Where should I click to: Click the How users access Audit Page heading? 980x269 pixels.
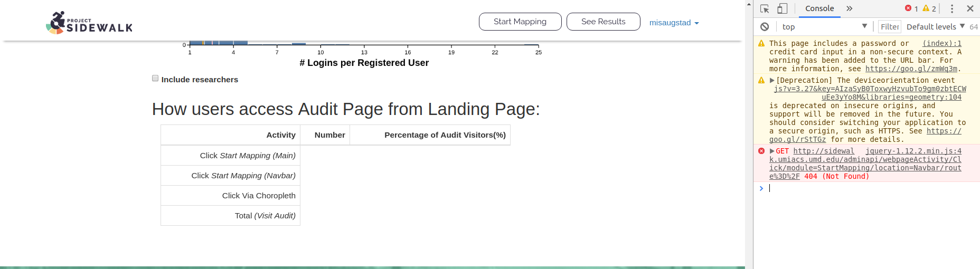click(x=346, y=109)
